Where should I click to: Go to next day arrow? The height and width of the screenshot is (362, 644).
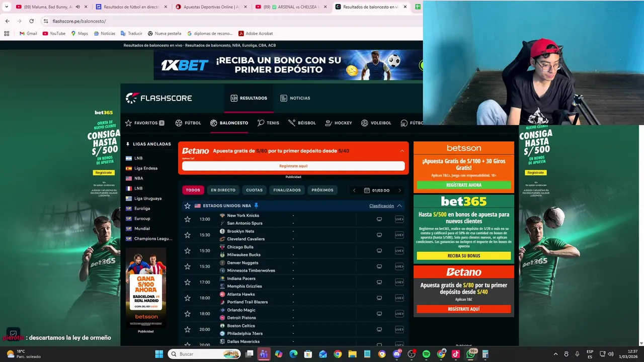[x=400, y=191]
